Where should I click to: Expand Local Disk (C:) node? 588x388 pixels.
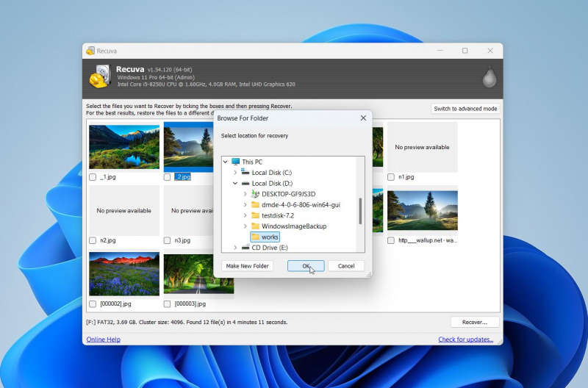[x=235, y=173]
